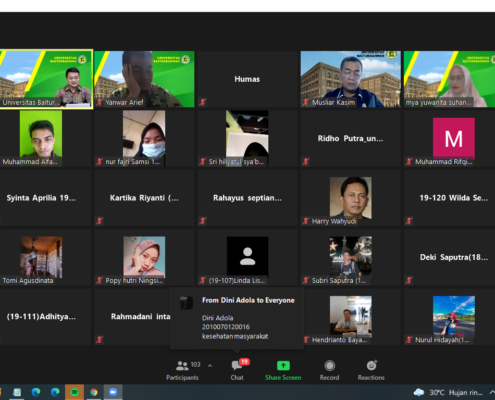Viewport: 495px width, 400px height.
Task: Expand the system tray hidden icons chevron
Action: [492, 392]
